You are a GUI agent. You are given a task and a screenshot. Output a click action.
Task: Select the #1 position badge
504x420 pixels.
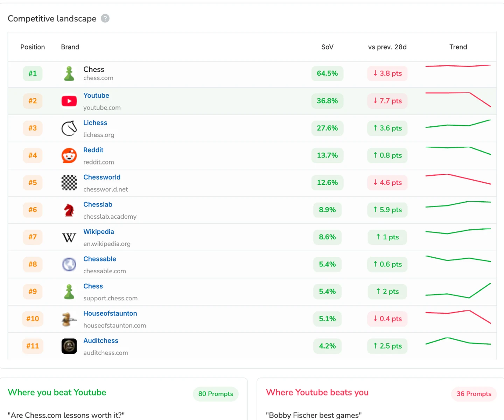33,73
